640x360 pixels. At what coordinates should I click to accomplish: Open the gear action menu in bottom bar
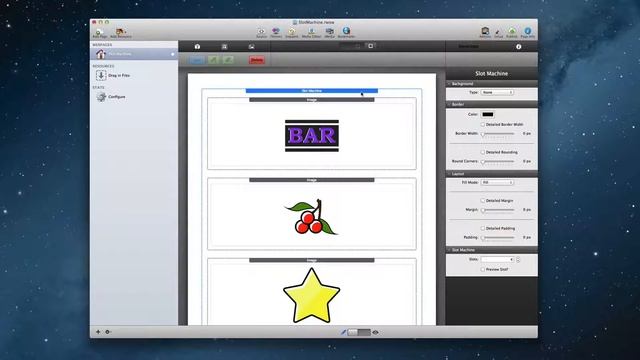pos(108,332)
